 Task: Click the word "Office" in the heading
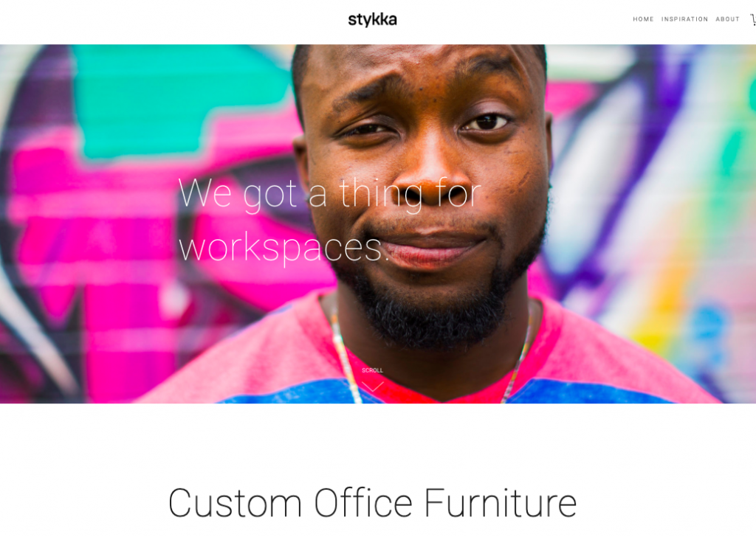coord(363,503)
